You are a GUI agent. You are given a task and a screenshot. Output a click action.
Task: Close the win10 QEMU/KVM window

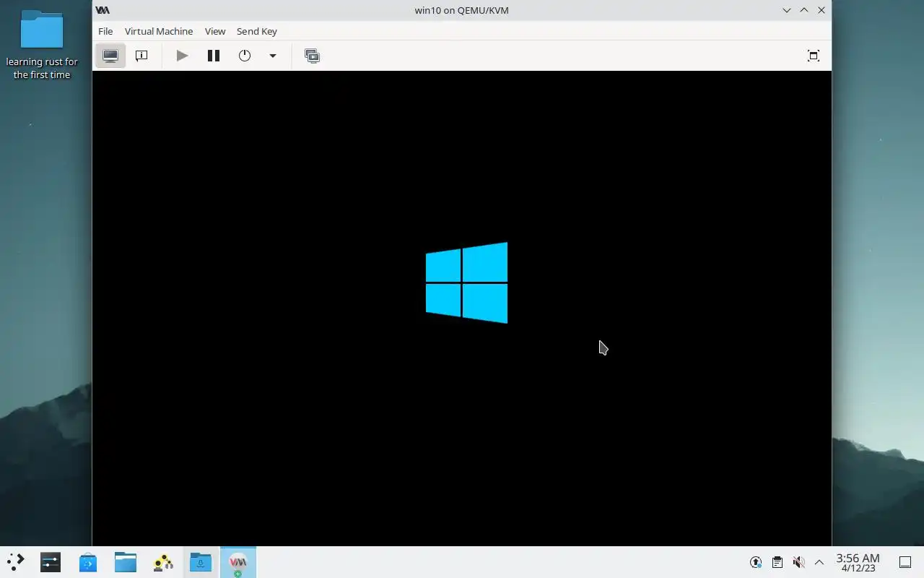(821, 10)
